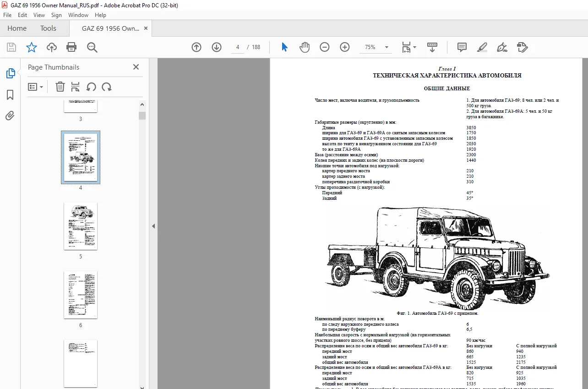Select the Highlight text pen tool
The width and height of the screenshot is (588, 389).
482,47
